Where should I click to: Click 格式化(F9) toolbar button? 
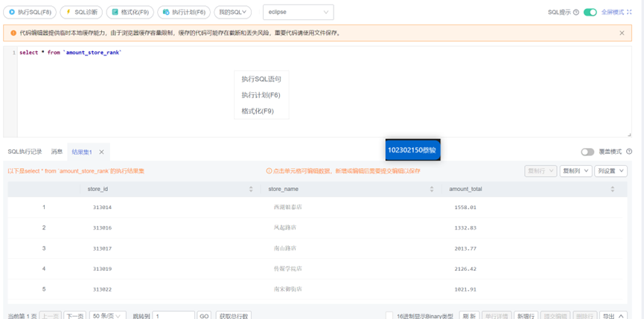[x=130, y=12]
